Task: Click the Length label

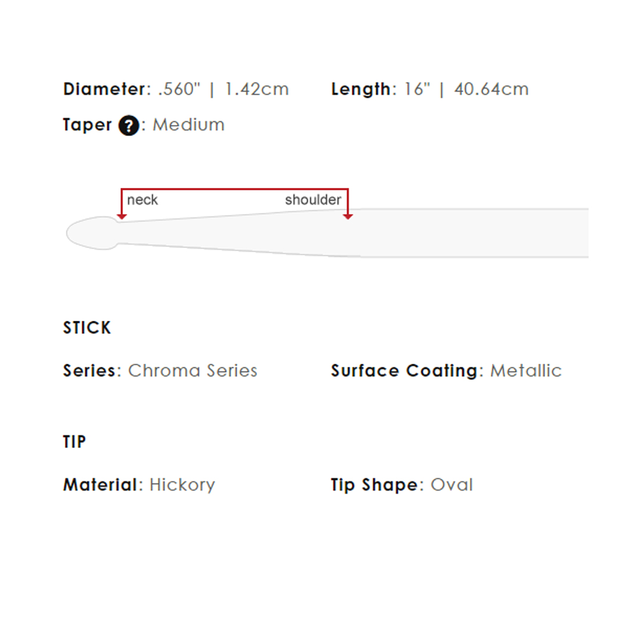Action: [x=361, y=89]
